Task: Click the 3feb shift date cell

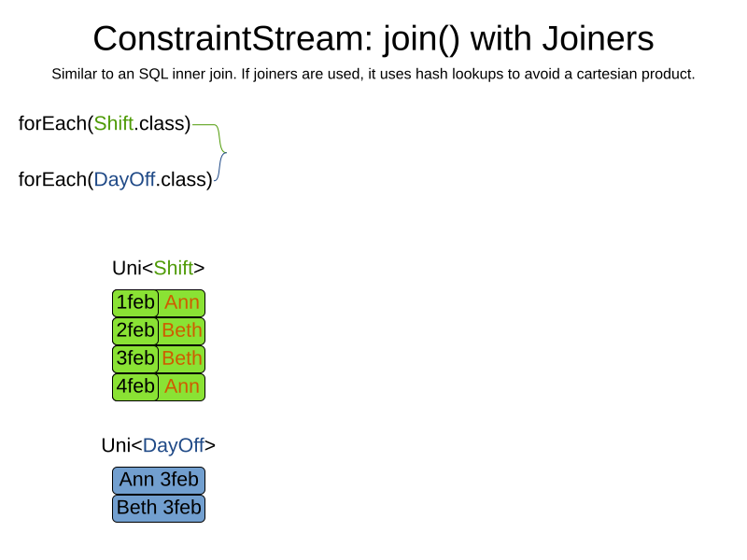Action: (x=135, y=358)
